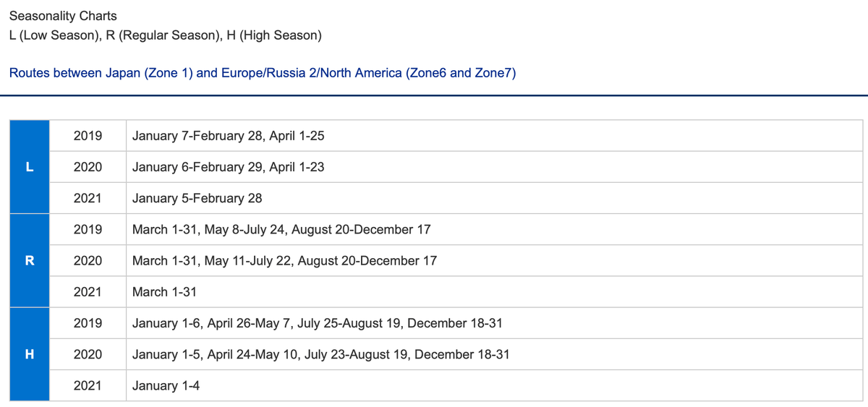This screenshot has height=407, width=868.
Task: Click the 2020 low season year cell
Action: click(x=88, y=167)
